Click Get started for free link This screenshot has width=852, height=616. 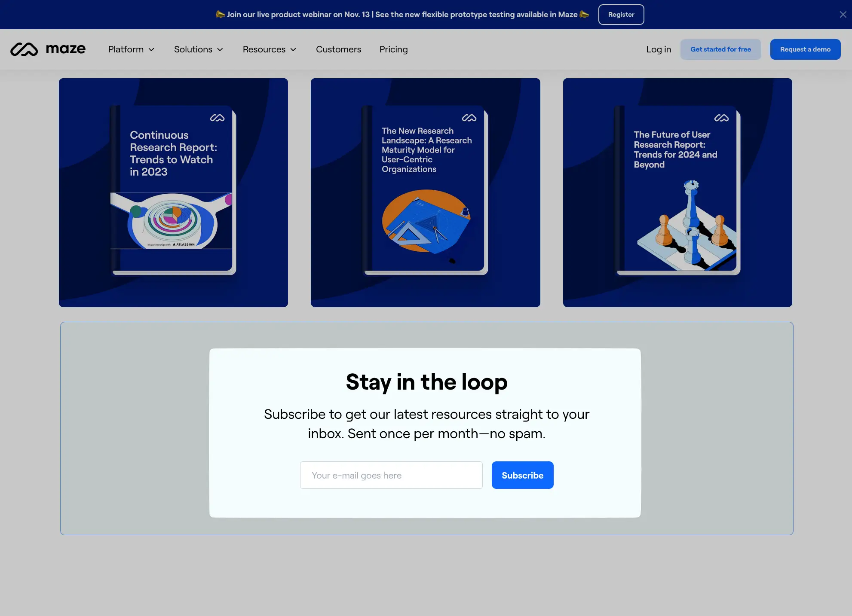click(720, 49)
